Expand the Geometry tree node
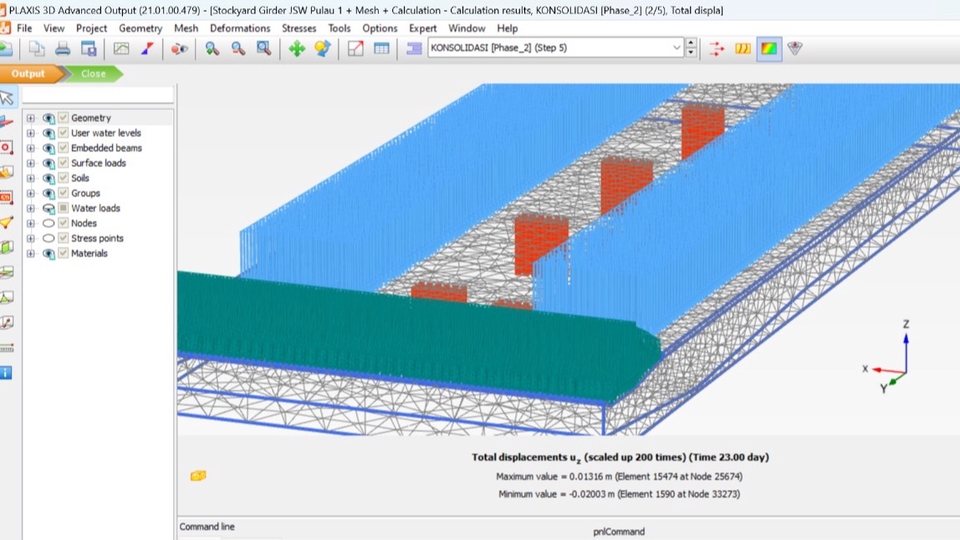 tap(30, 118)
